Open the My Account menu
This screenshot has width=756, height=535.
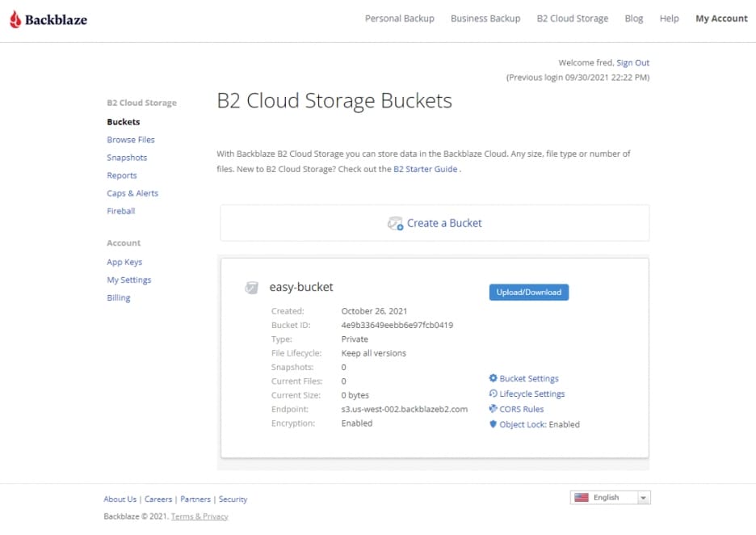pyautogui.click(x=721, y=19)
